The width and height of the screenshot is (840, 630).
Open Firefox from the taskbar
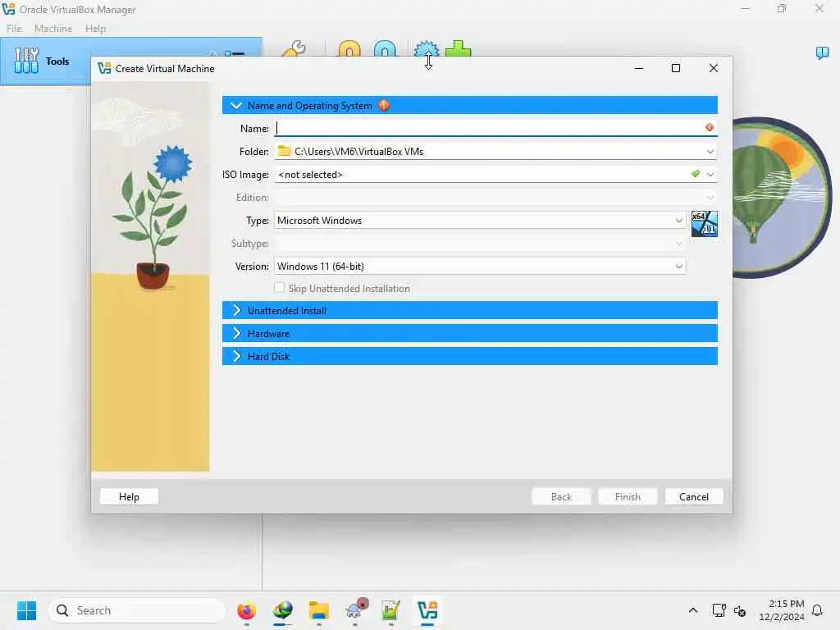coord(246,610)
